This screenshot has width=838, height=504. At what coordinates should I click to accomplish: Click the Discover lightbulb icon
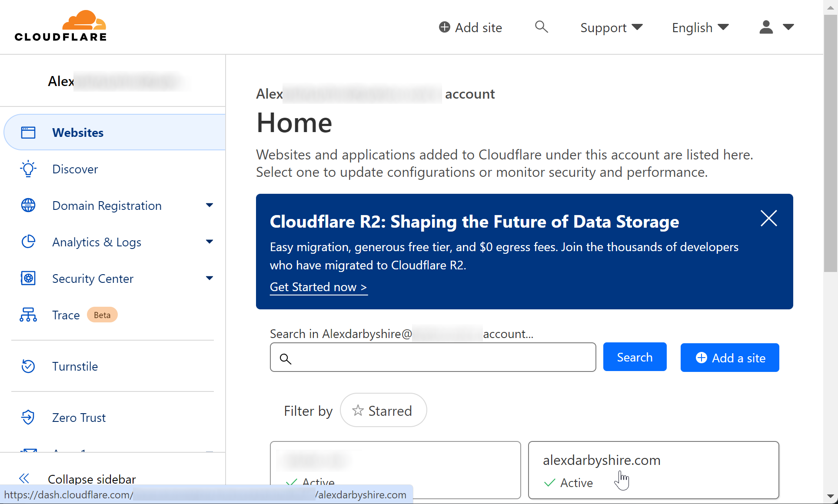(28, 169)
